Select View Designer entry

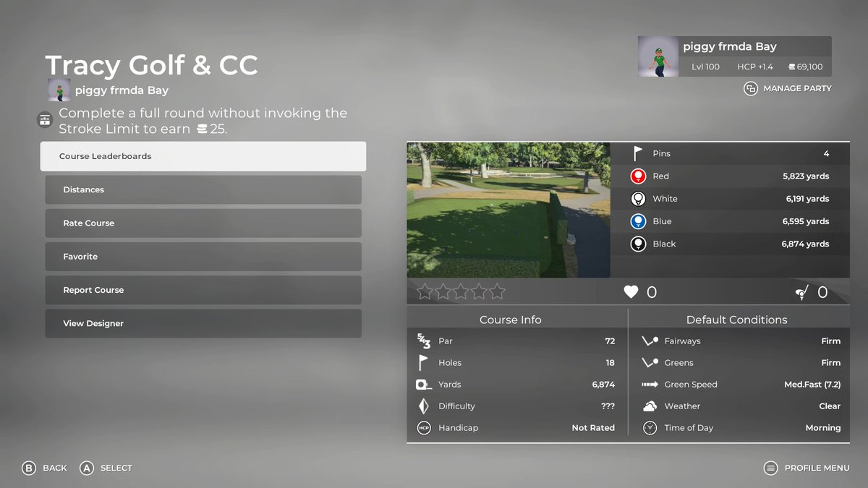coord(203,323)
